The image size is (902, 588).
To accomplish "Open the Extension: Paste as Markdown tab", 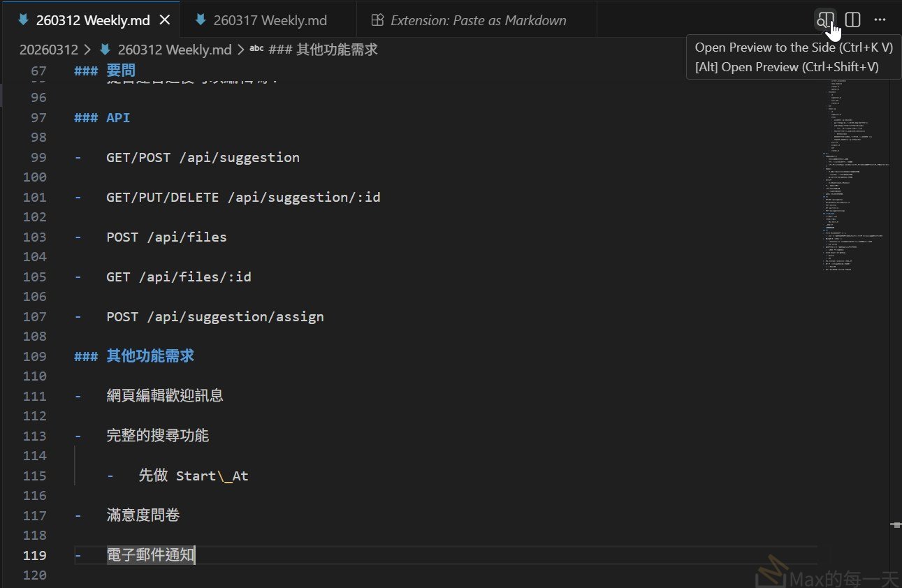I will coord(478,20).
